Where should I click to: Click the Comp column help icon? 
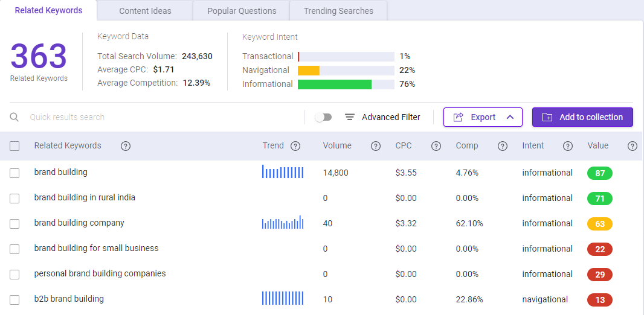pos(502,146)
